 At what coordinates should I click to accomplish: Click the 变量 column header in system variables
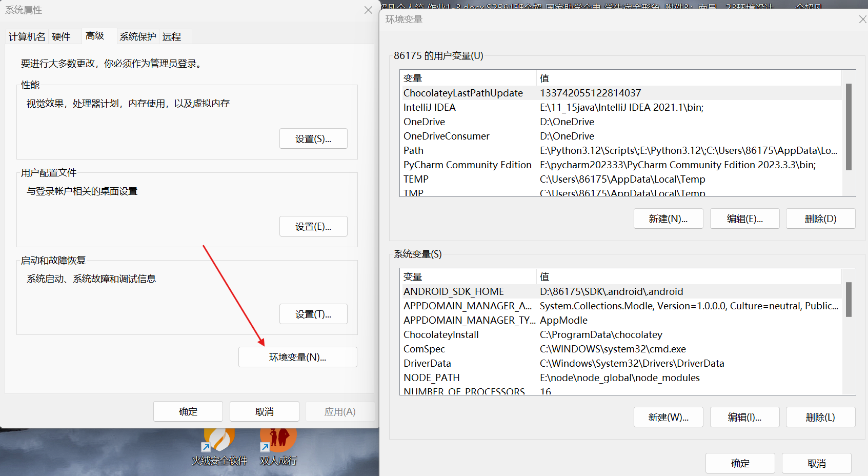click(467, 277)
